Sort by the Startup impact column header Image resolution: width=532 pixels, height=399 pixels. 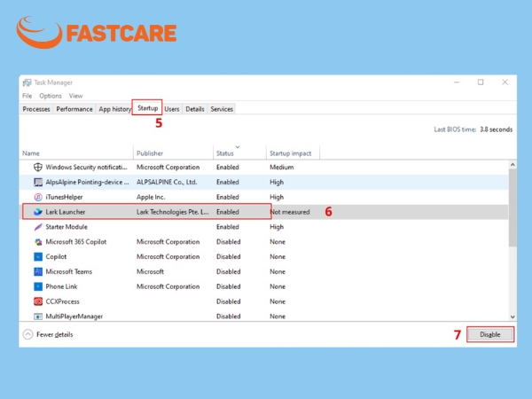point(291,153)
